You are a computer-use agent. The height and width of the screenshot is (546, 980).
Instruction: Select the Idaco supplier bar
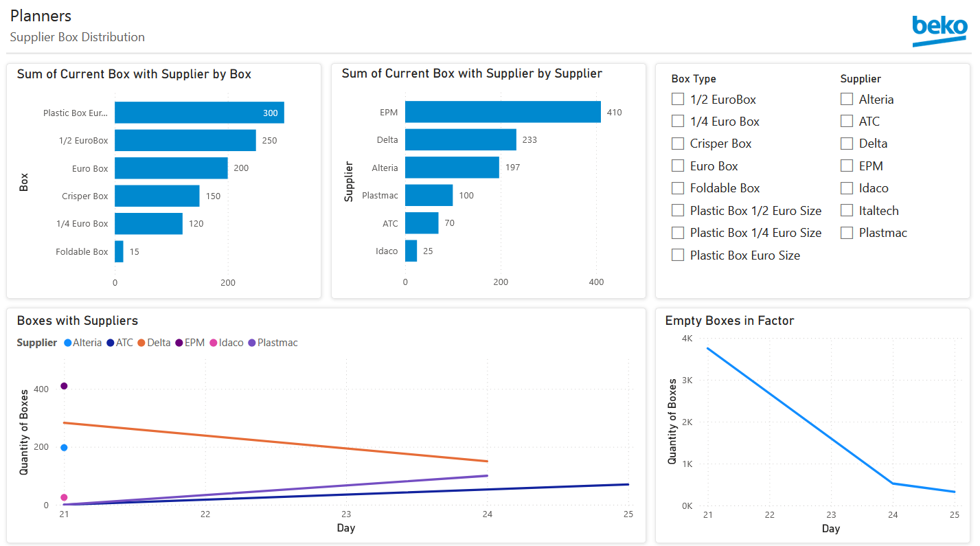click(x=411, y=251)
